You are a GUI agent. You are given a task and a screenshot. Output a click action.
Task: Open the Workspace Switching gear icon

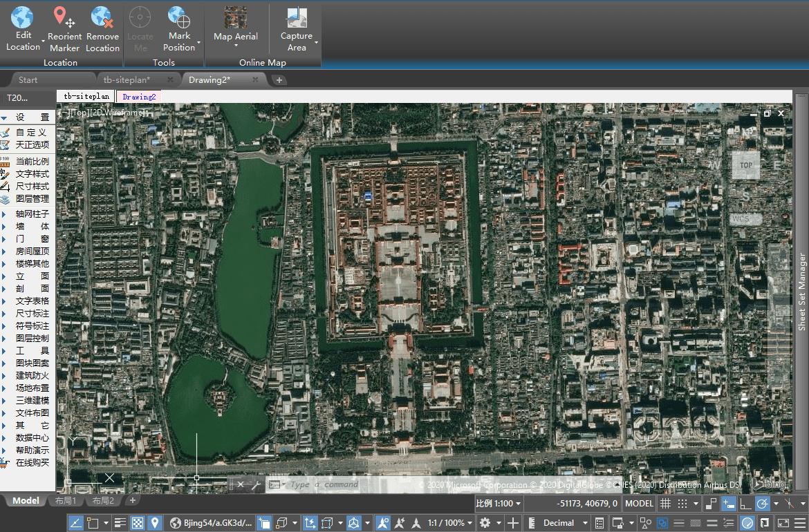[x=485, y=523]
